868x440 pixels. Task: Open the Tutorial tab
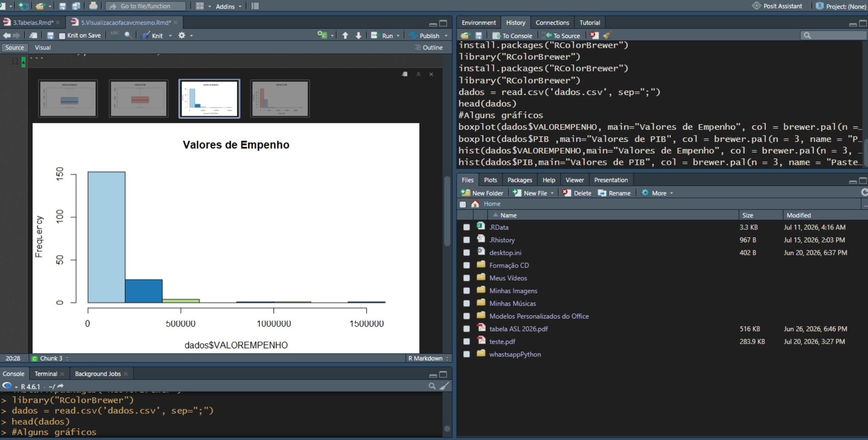coord(590,23)
